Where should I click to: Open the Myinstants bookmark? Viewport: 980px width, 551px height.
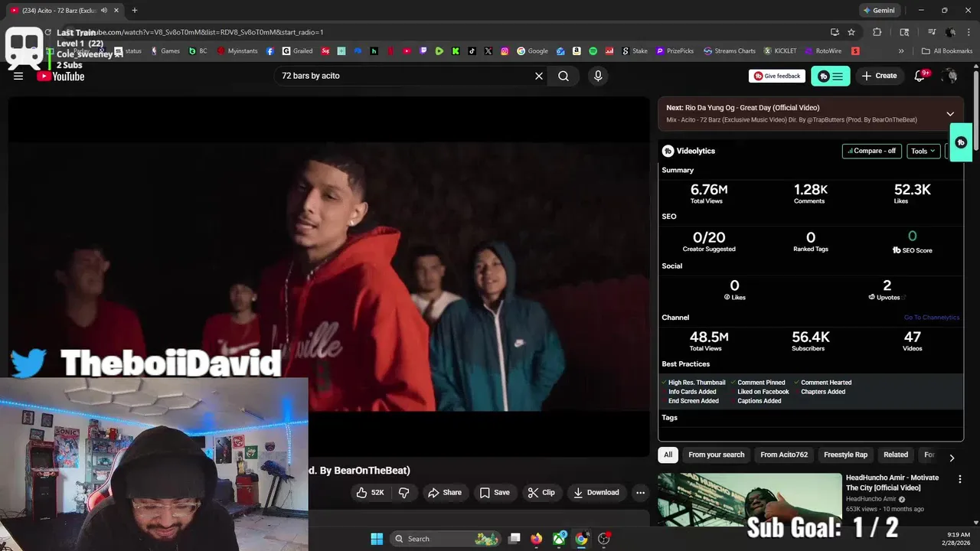pyautogui.click(x=237, y=51)
